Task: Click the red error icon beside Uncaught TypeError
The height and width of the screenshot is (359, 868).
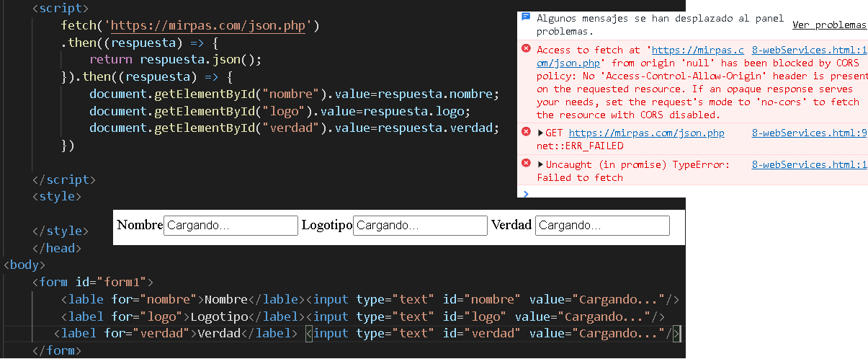Action: (x=526, y=163)
